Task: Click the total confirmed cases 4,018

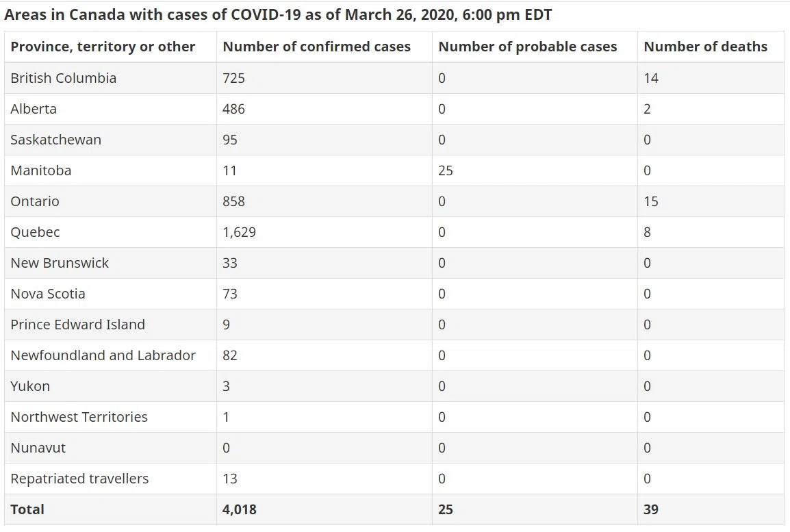Action: [240, 509]
